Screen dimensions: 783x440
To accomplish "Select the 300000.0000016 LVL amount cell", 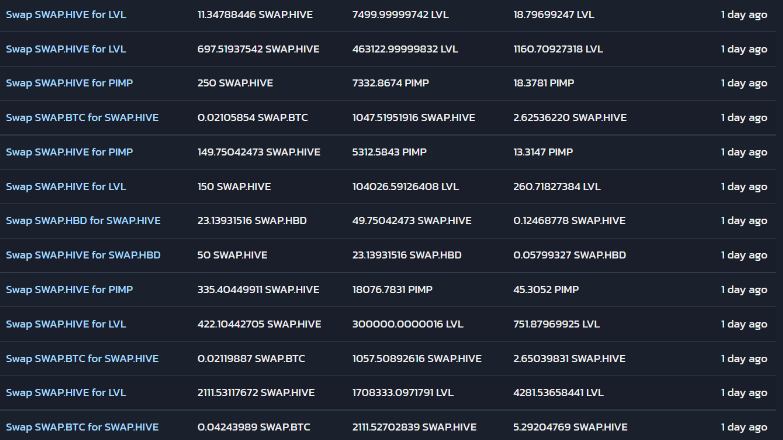I will 407,324.
